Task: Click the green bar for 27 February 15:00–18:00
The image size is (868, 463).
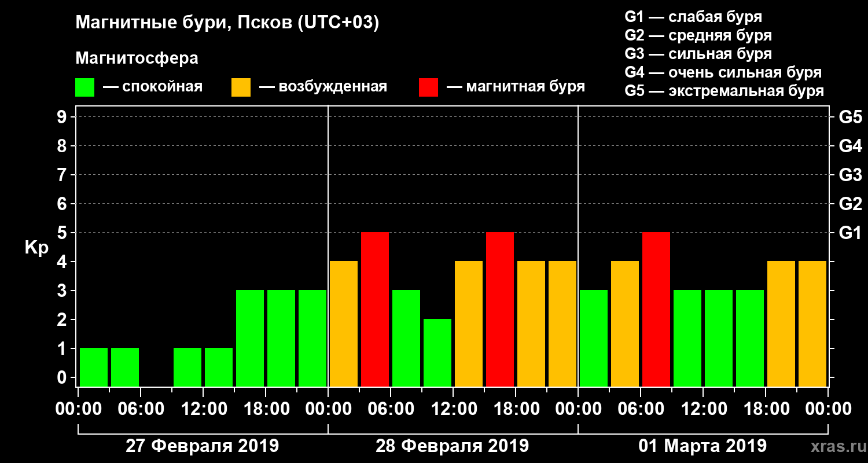Action: 250,339
